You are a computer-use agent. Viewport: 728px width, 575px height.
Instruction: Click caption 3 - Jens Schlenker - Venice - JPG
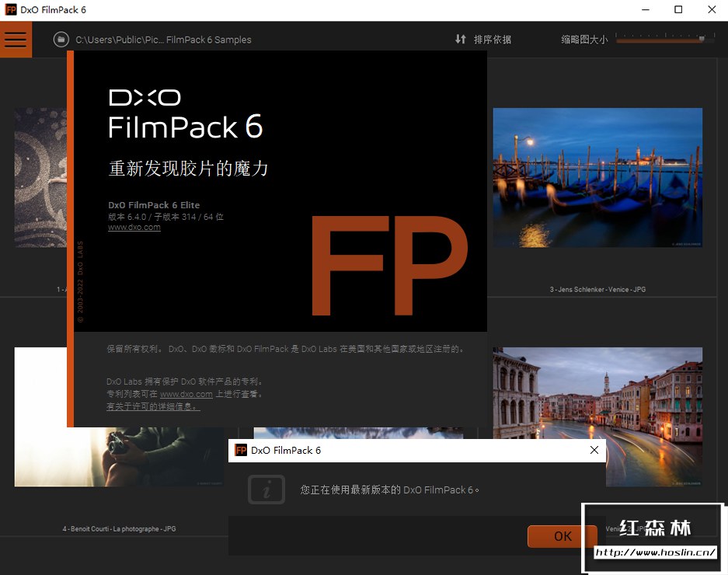tap(597, 289)
